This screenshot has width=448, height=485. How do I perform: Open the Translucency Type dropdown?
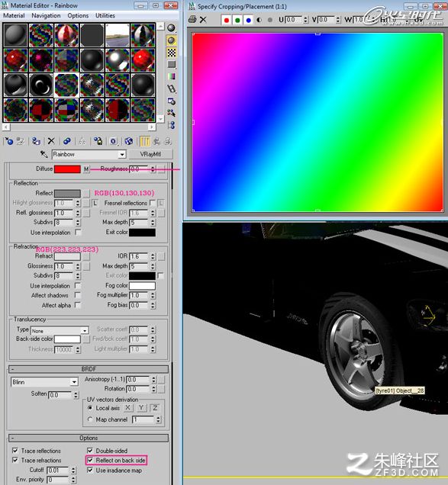pos(85,331)
